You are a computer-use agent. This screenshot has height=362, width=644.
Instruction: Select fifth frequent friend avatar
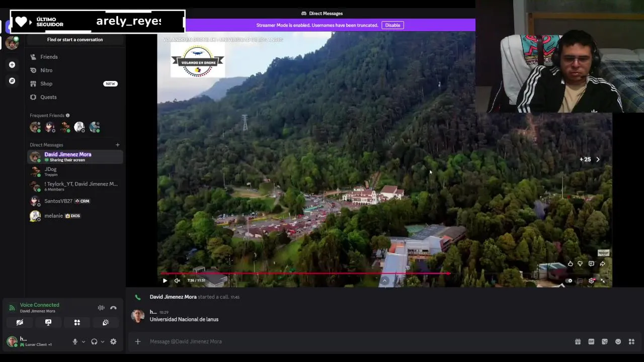95,127
